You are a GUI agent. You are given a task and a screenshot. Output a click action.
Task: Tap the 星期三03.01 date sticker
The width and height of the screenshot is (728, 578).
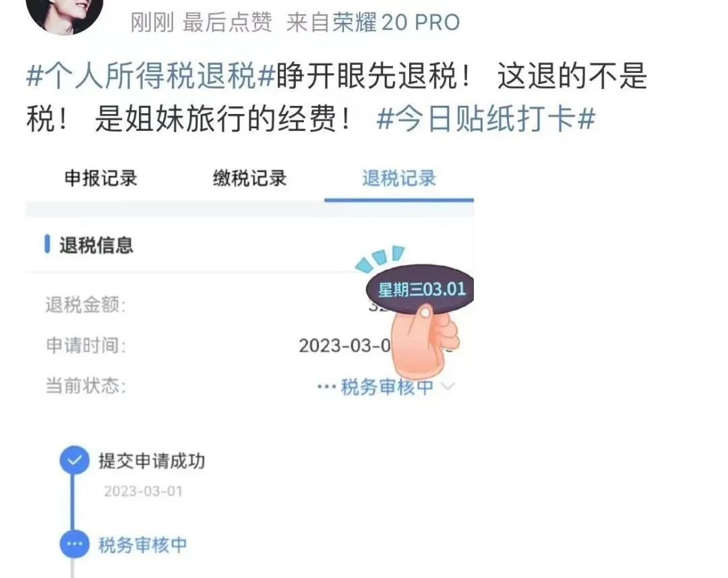(x=421, y=289)
